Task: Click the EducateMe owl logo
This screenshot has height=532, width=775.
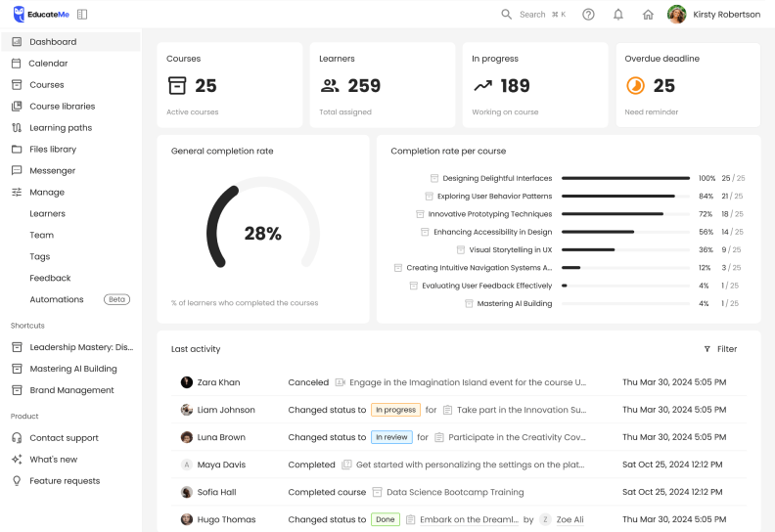Action: [x=20, y=15]
